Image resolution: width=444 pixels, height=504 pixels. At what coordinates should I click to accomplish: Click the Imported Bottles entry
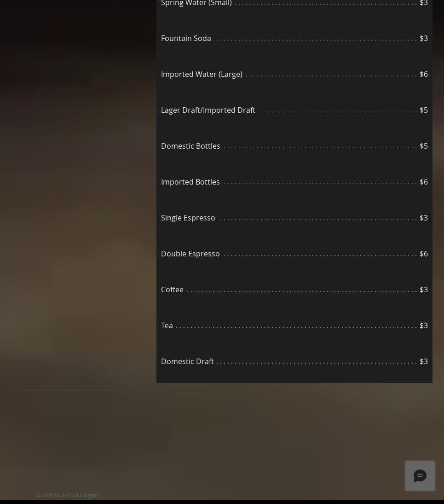(190, 182)
